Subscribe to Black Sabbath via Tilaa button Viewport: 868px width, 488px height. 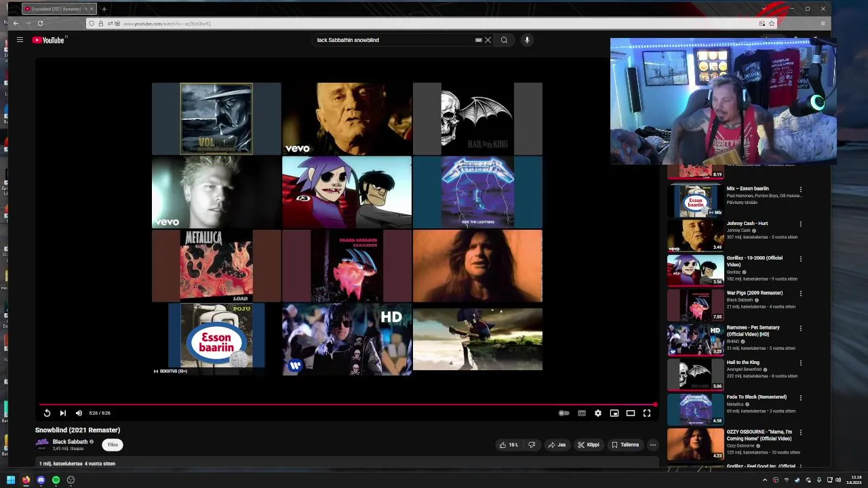[x=113, y=445]
